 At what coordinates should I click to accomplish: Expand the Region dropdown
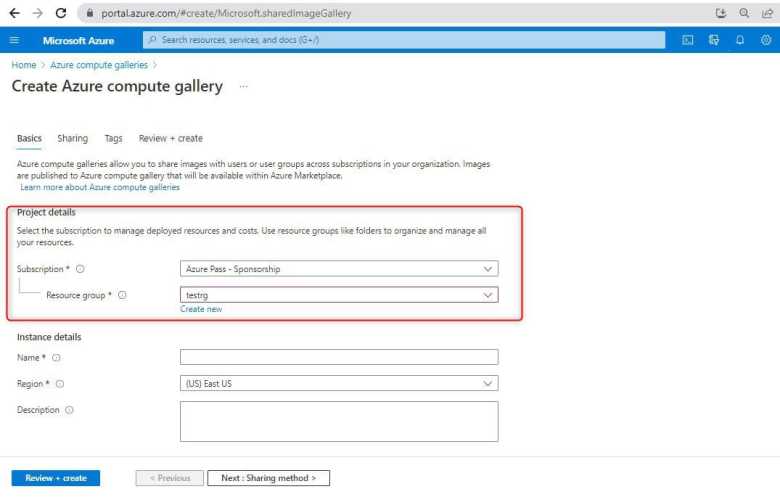coord(339,384)
